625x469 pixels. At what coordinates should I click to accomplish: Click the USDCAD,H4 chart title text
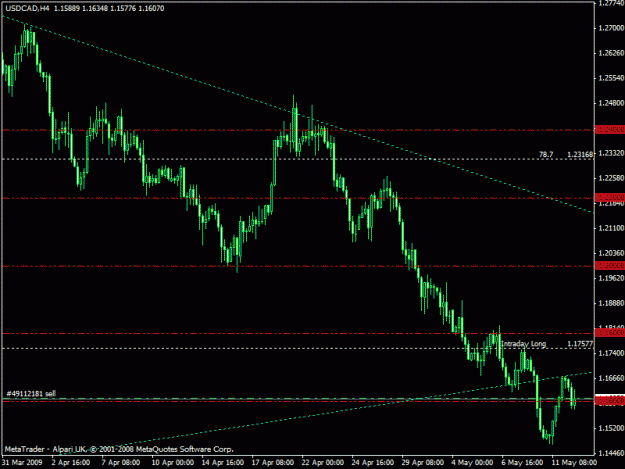pyautogui.click(x=28, y=8)
